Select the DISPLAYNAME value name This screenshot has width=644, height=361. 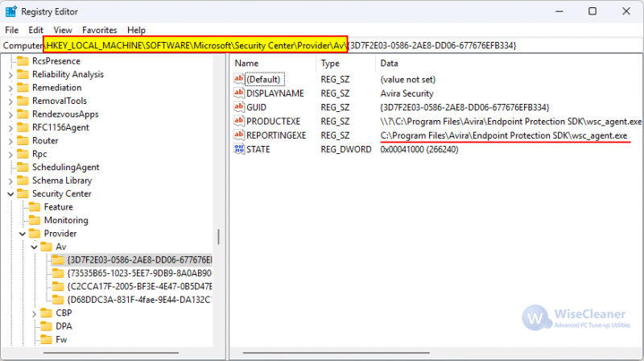[x=275, y=93]
